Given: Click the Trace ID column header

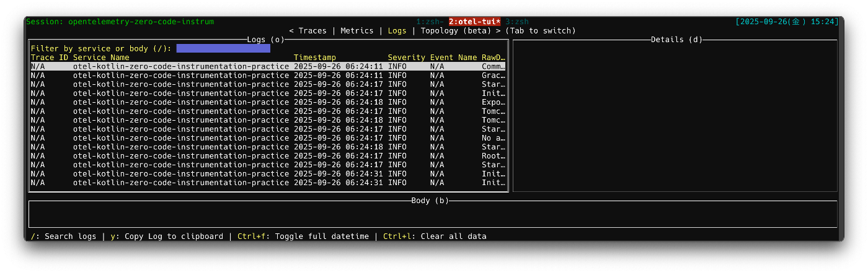Looking at the screenshot, I should click(50, 58).
